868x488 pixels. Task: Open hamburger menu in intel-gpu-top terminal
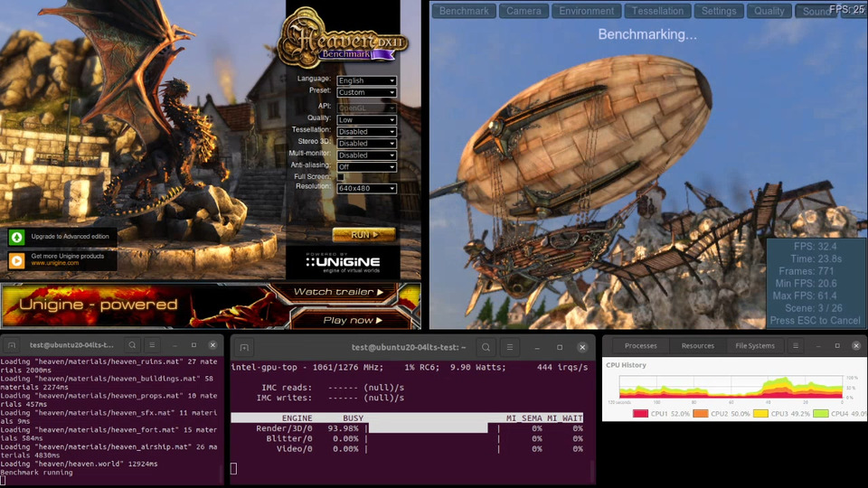[x=510, y=347]
